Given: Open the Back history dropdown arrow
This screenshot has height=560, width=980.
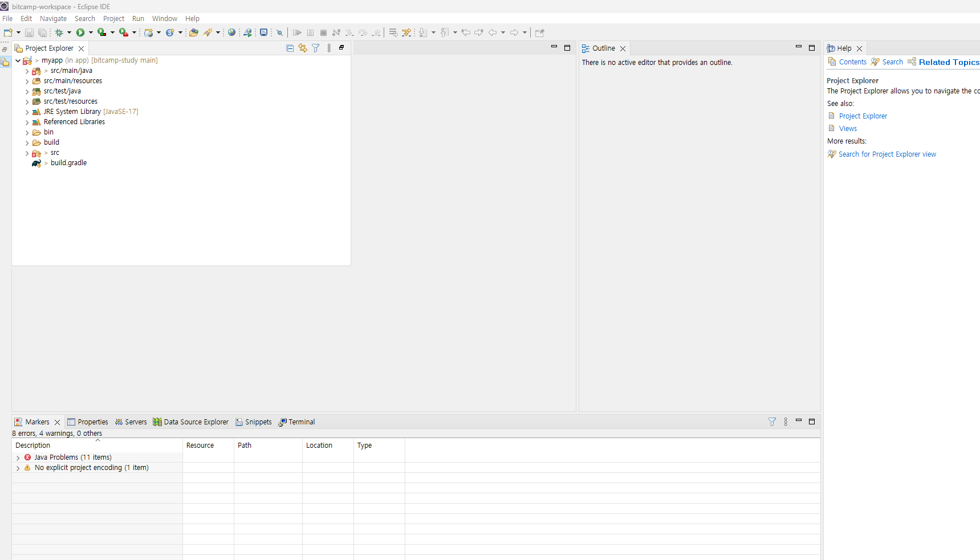Looking at the screenshot, I should [x=503, y=32].
